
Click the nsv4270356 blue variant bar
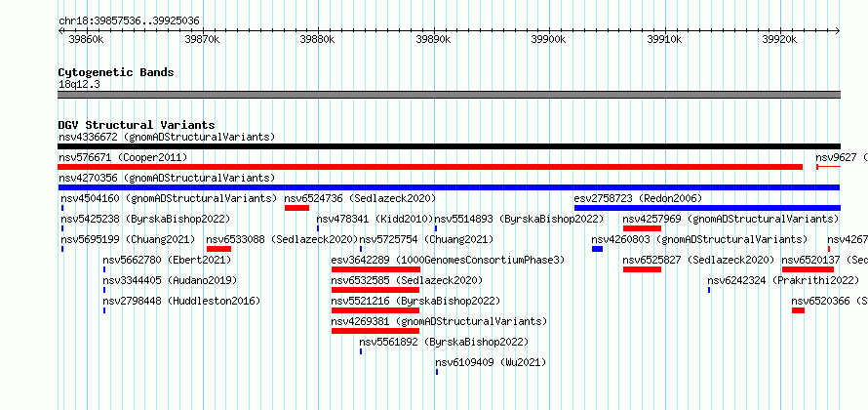click(x=449, y=187)
